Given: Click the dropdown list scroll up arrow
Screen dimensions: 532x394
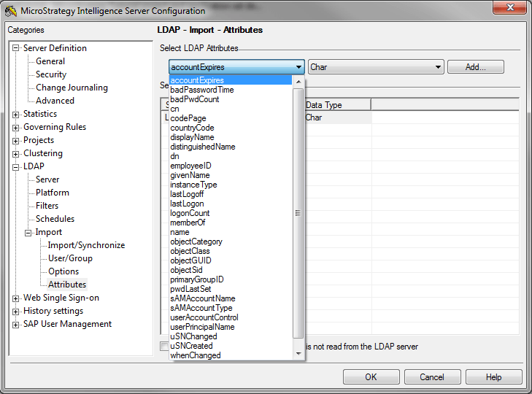Looking at the screenshot, I should (x=298, y=82).
